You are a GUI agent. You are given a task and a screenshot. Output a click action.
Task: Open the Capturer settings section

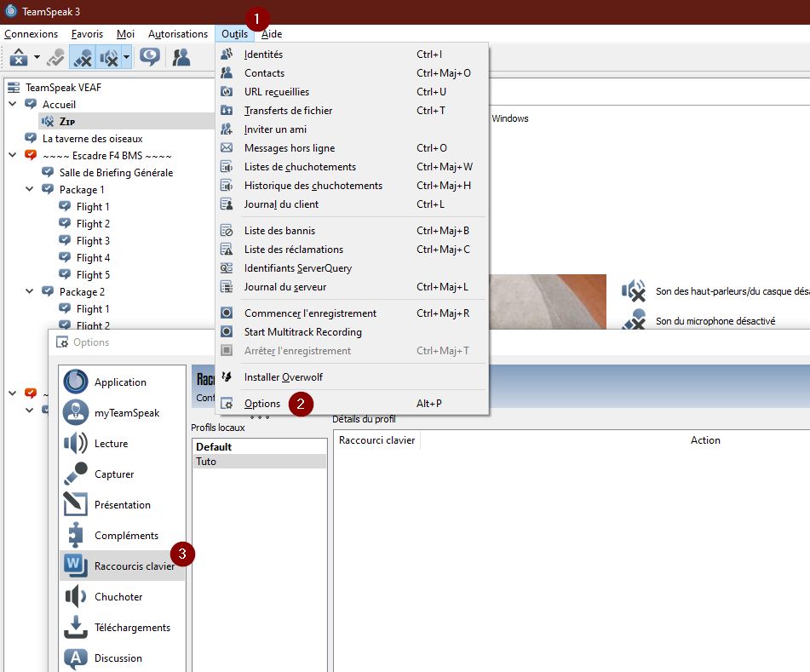click(x=114, y=474)
